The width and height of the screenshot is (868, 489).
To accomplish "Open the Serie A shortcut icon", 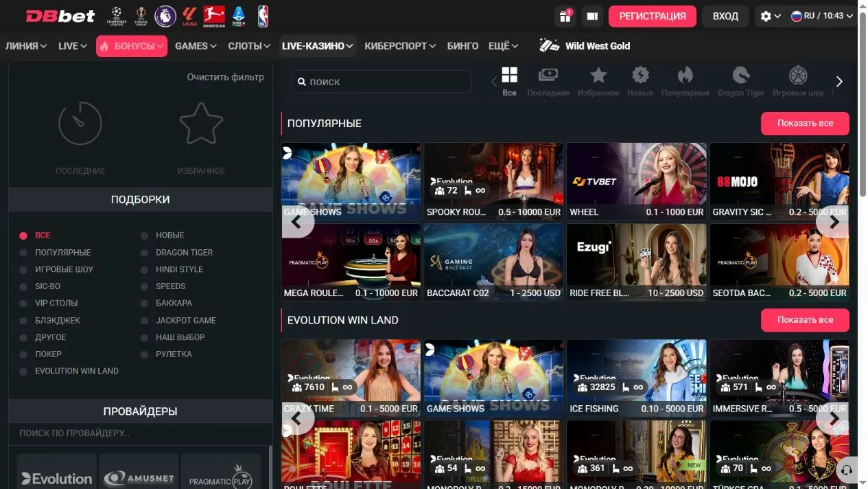I will pyautogui.click(x=239, y=16).
